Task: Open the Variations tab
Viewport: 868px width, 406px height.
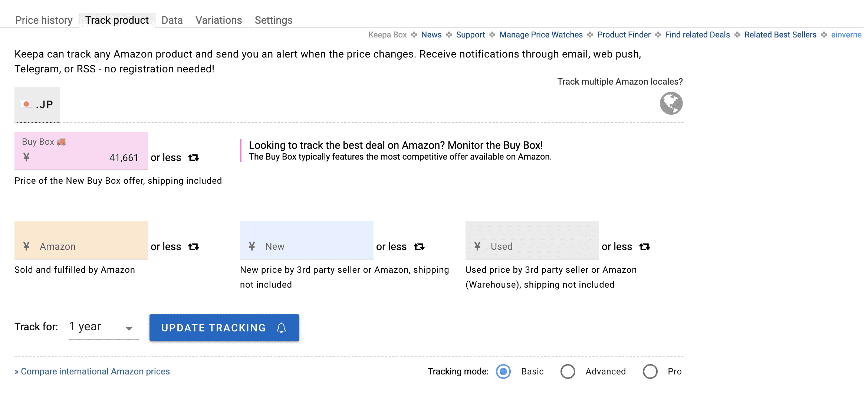Action: coord(218,20)
